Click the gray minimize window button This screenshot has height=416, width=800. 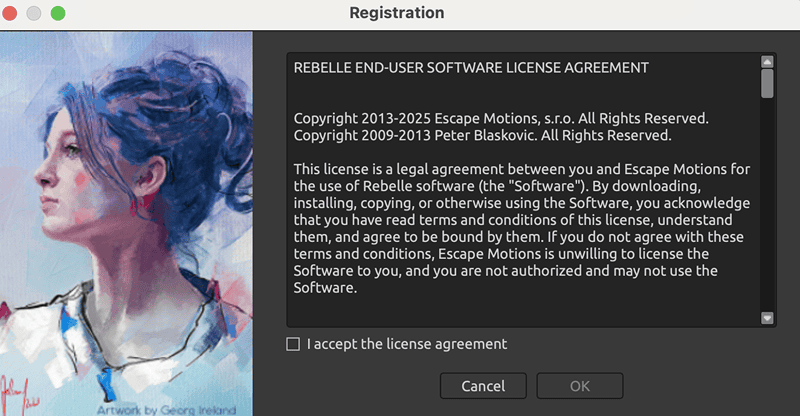point(34,13)
